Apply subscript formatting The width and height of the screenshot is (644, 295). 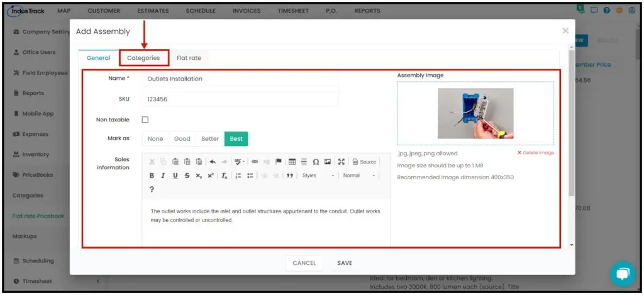(199, 175)
